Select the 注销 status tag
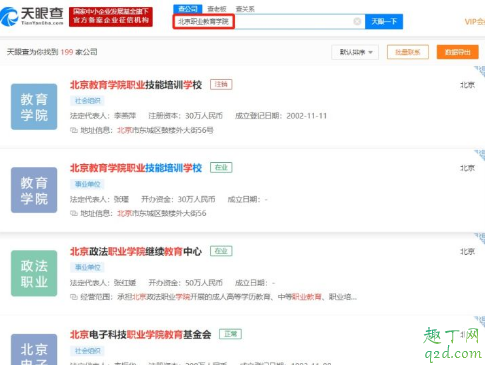The image size is (485, 365). coord(221,85)
